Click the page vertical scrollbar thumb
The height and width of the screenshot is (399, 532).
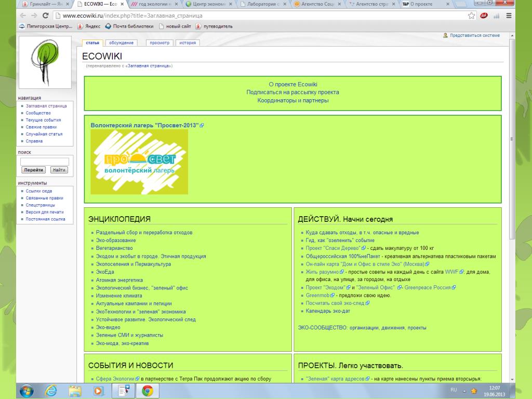[512, 139]
